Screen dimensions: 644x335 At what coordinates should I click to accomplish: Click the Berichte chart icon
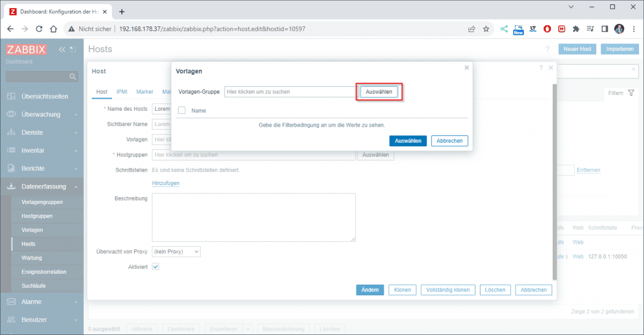click(x=11, y=169)
